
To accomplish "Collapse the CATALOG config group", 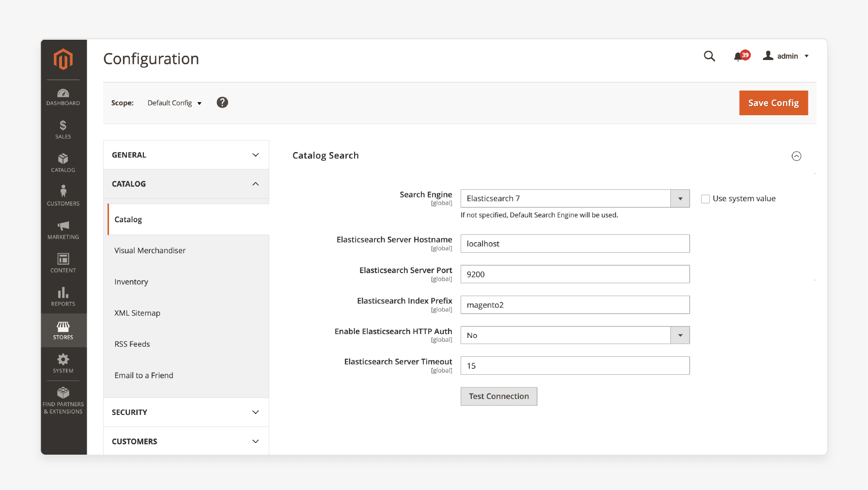I will (186, 184).
